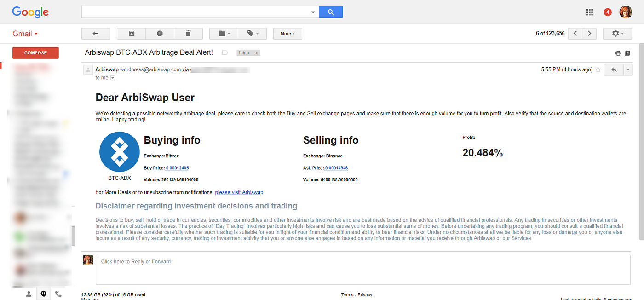Screen dimensions: 644x300
Task: View the 4 notifications badge
Action: pyautogui.click(x=608, y=12)
